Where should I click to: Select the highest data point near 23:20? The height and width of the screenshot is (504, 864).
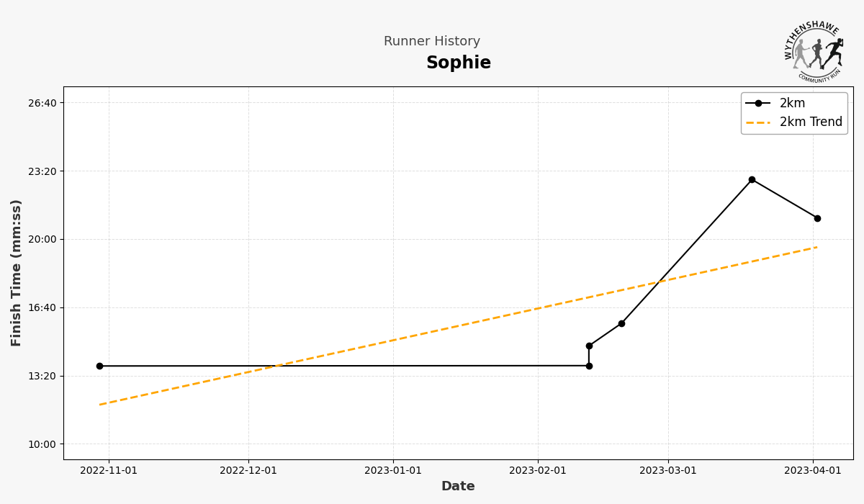coord(752,179)
